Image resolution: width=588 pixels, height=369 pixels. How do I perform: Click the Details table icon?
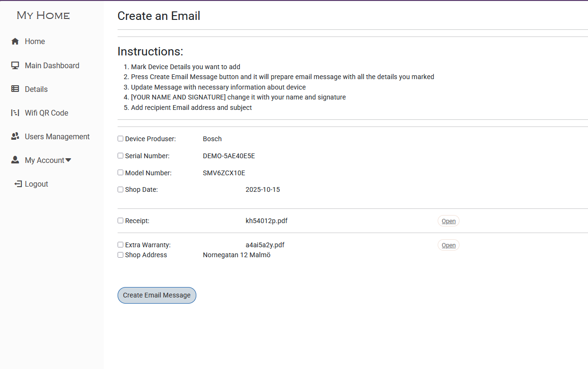(x=15, y=89)
